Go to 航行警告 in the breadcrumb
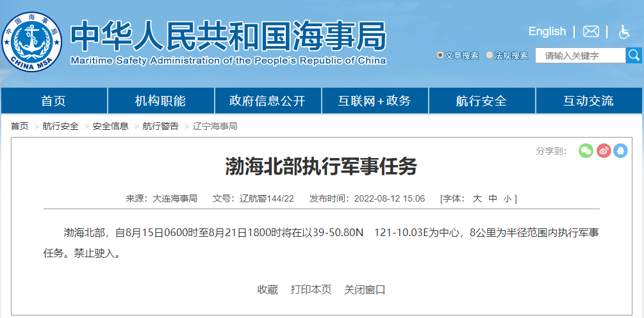 161,127
